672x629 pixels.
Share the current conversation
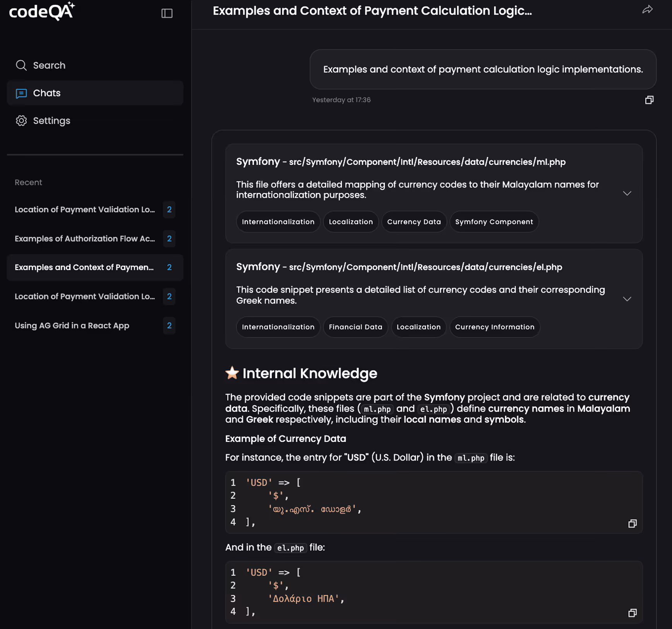coord(648,10)
